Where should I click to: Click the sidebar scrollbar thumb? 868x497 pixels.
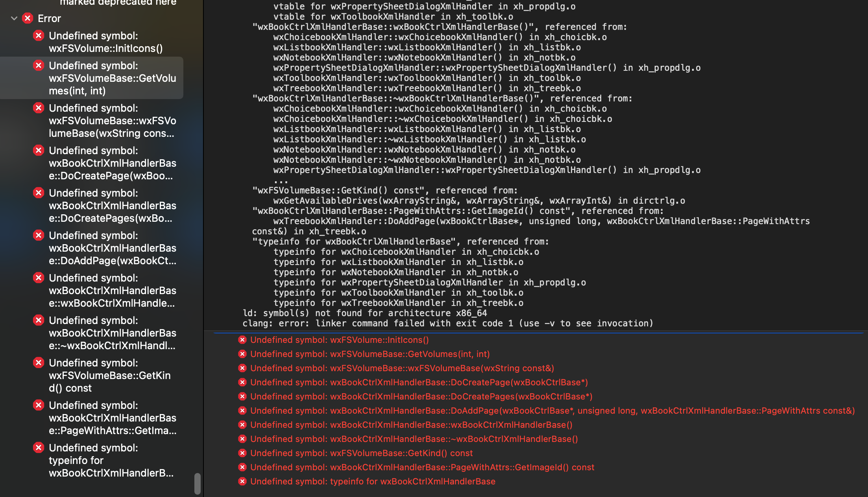tap(198, 484)
